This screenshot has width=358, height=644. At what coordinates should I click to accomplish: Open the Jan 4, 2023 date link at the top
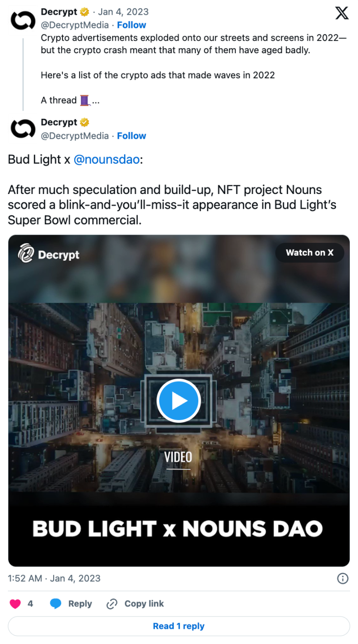(124, 12)
